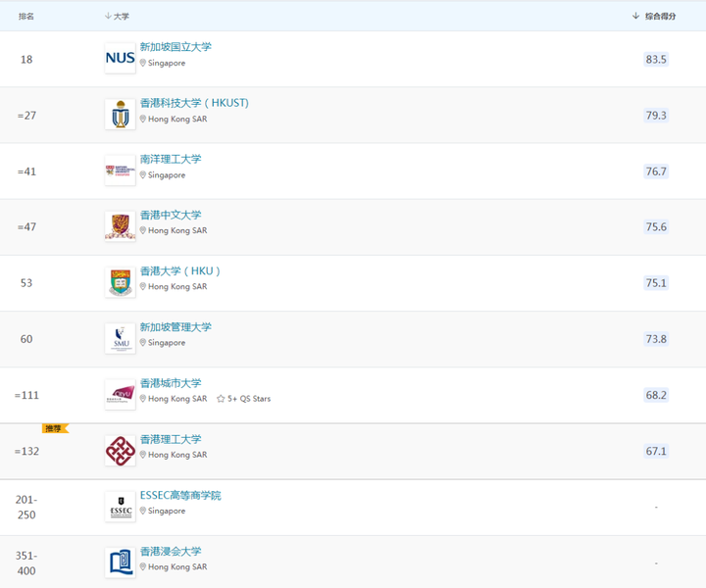The height and width of the screenshot is (588, 706).
Task: Open 香港科技大学 (HKUST) link
Action: pyautogui.click(x=194, y=103)
